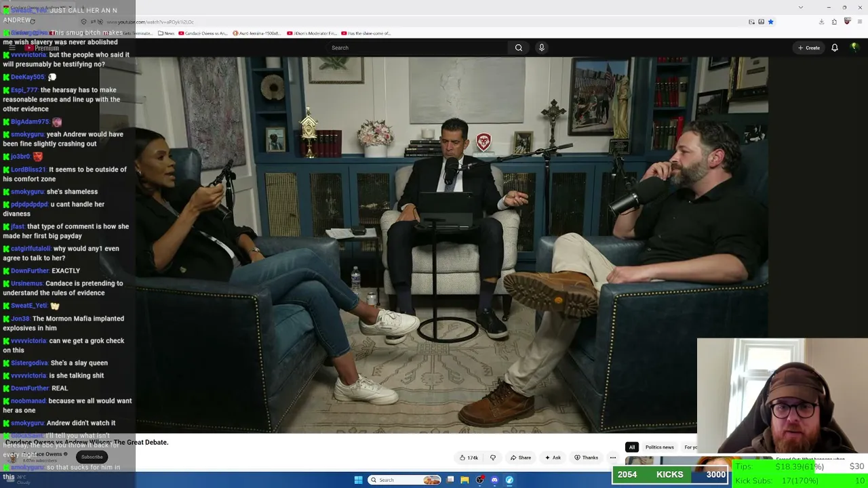This screenshot has width=868, height=488.
Task: Click the video title 'The Great Debate'
Action: pyautogui.click(x=87, y=442)
